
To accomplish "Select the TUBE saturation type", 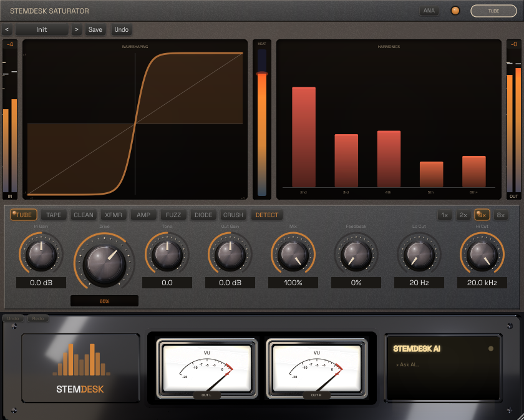I will [24, 215].
